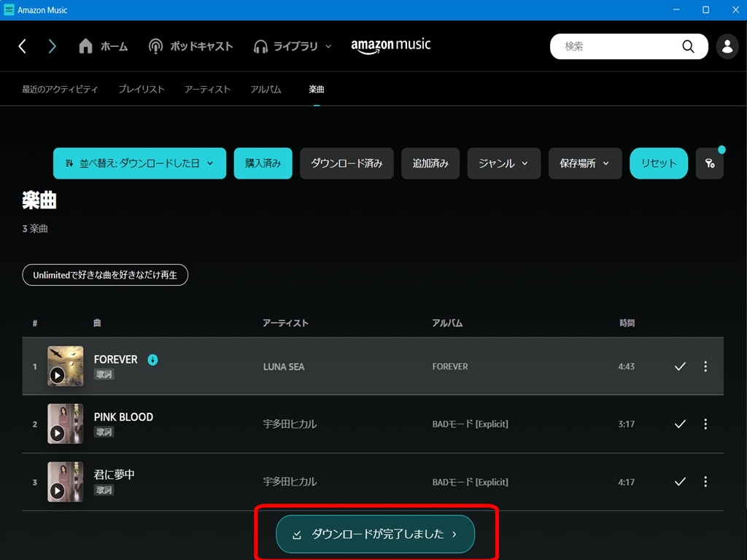Toggle the ダウンロード済み filter
The height and width of the screenshot is (560, 747).
click(x=347, y=163)
